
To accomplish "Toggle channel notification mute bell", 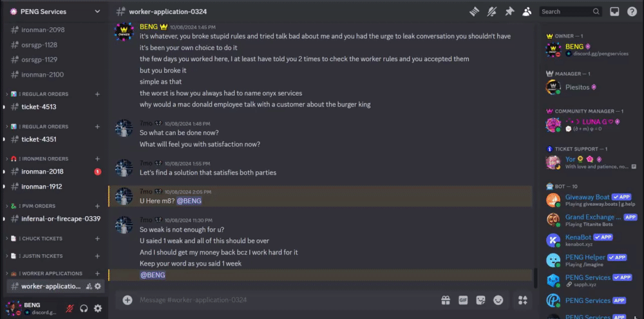I will click(x=492, y=11).
